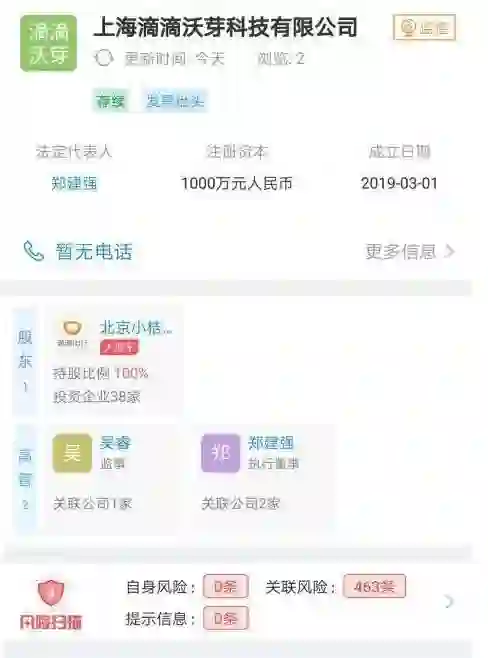Click the refresh icon beside 更新时间
The width and height of the screenshot is (488, 658).
(103, 58)
